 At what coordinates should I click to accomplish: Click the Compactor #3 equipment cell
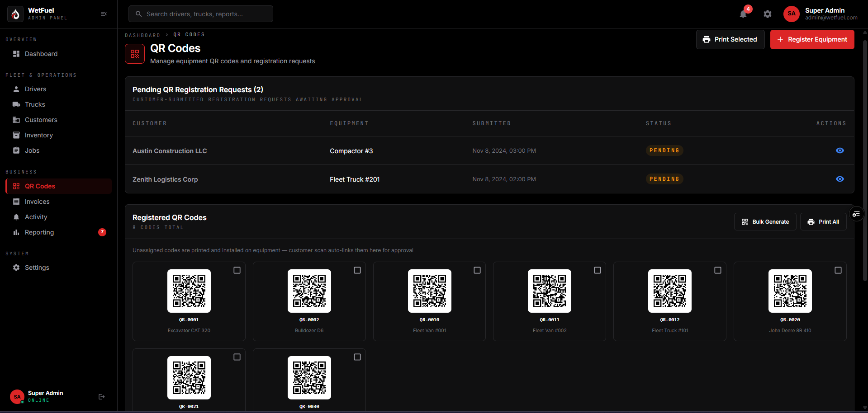351,151
